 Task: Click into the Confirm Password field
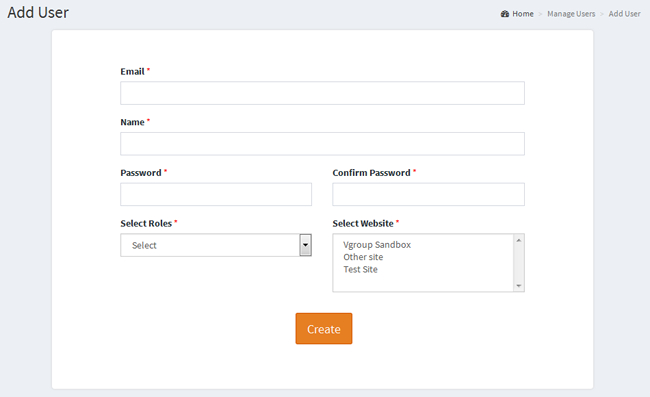428,194
